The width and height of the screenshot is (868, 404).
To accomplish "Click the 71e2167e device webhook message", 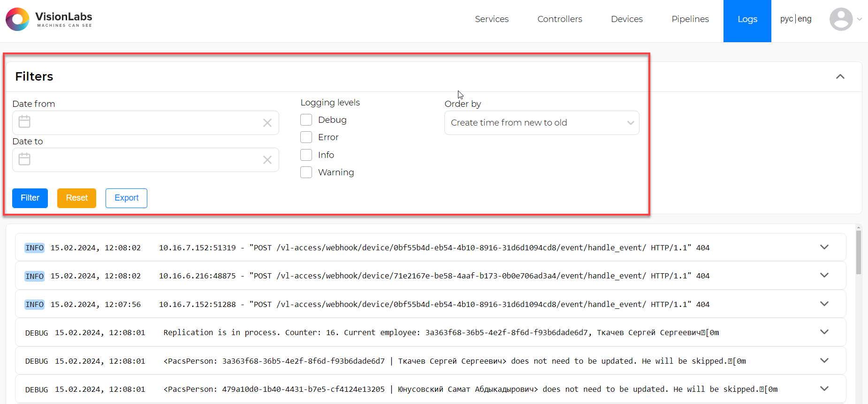I will 434,276.
